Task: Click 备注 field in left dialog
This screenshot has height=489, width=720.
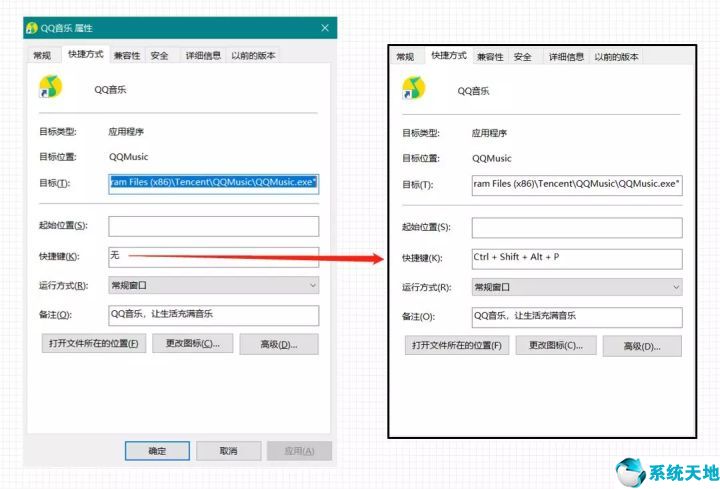Action: point(214,315)
